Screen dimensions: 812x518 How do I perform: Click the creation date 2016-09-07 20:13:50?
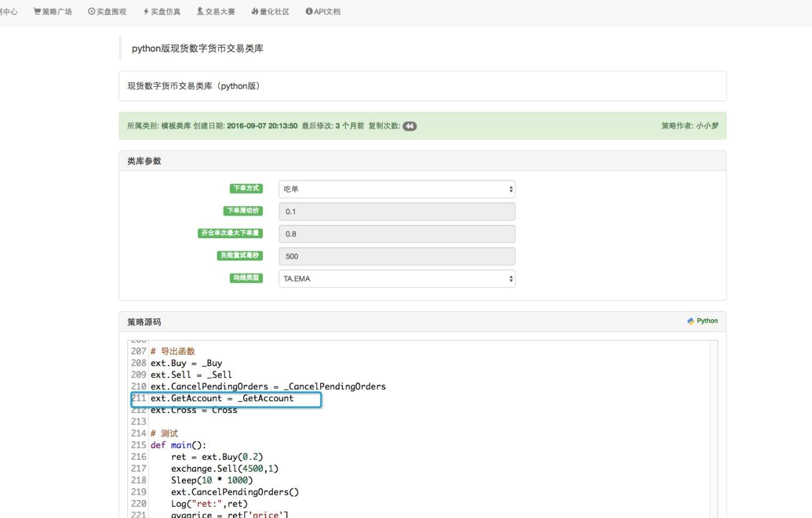point(262,126)
